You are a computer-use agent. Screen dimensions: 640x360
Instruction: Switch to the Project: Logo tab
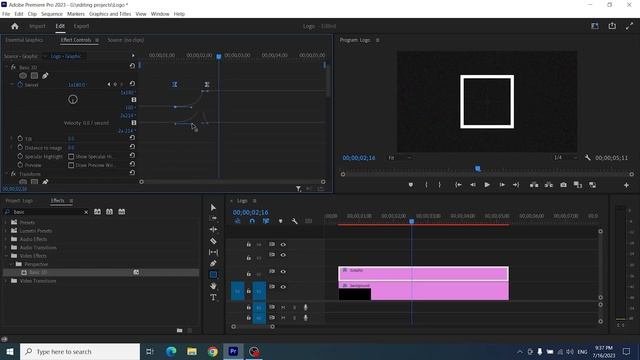tap(19, 201)
